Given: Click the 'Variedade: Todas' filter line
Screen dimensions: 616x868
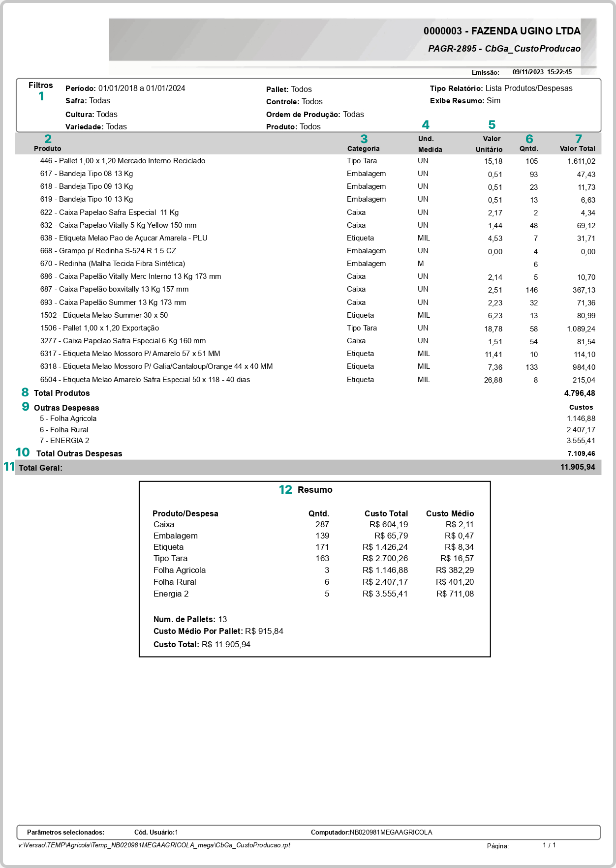Looking at the screenshot, I should point(96,127).
